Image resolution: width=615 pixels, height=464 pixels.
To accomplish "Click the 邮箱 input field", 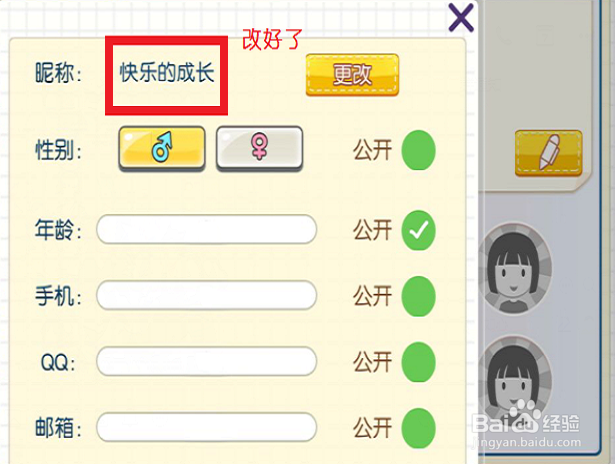I will pyautogui.click(x=206, y=427).
